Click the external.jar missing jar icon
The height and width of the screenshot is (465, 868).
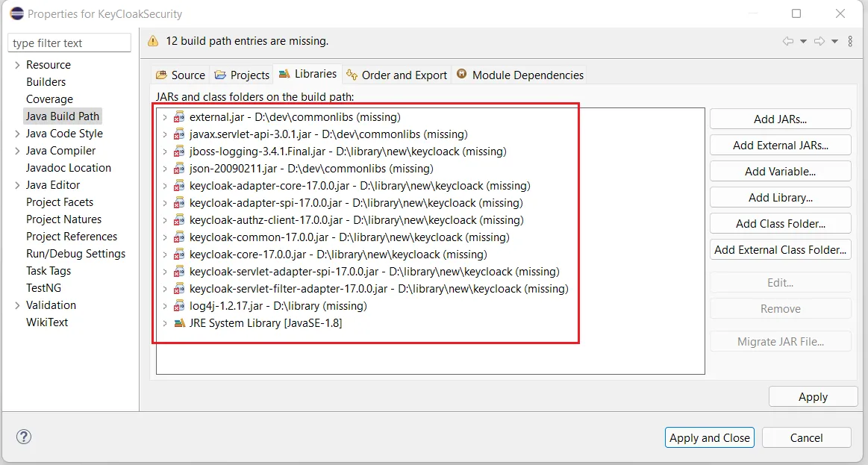(179, 116)
